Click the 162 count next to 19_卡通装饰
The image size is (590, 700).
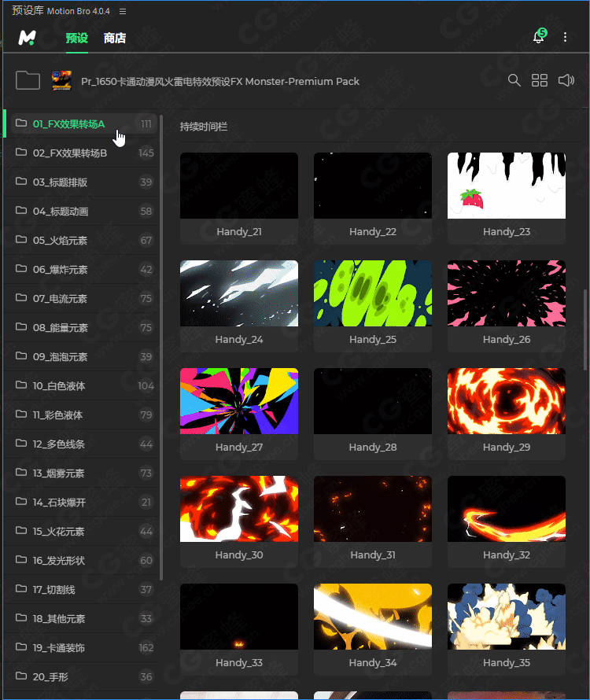146,648
